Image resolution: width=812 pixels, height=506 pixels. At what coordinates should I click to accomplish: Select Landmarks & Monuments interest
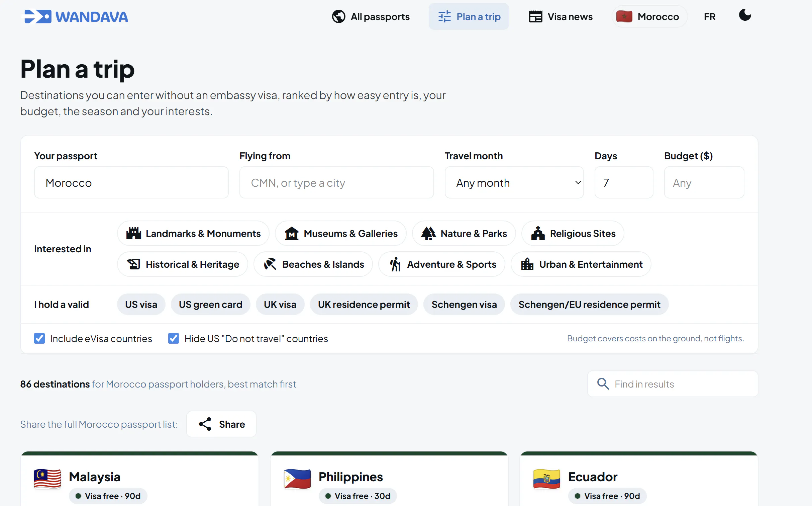(x=193, y=234)
